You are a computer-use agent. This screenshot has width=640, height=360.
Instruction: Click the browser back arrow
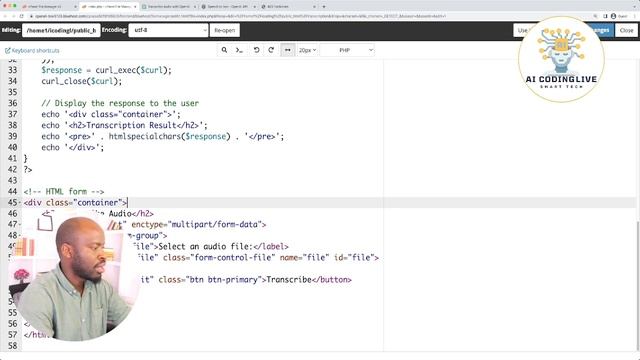[5, 16]
